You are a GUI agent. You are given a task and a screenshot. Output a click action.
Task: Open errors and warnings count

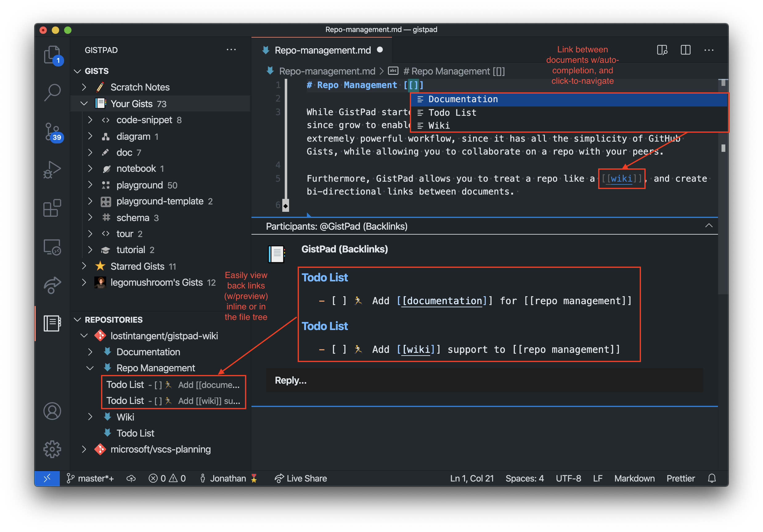coord(167,478)
